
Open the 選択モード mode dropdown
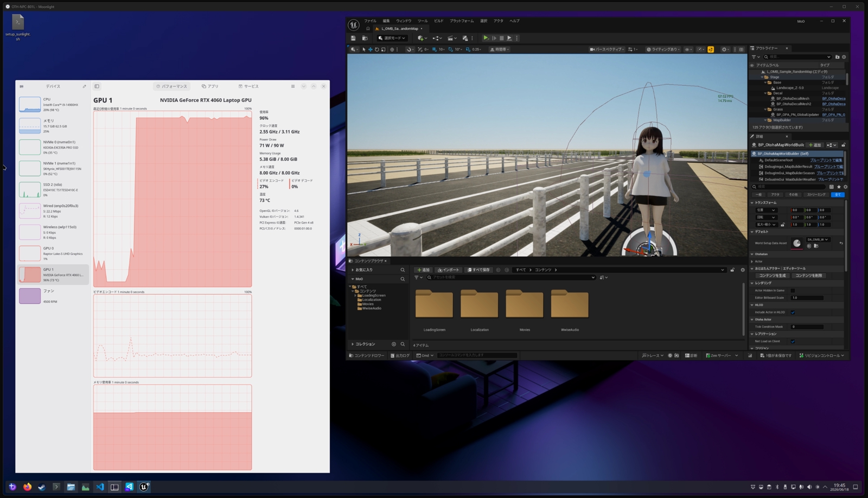[x=392, y=38]
